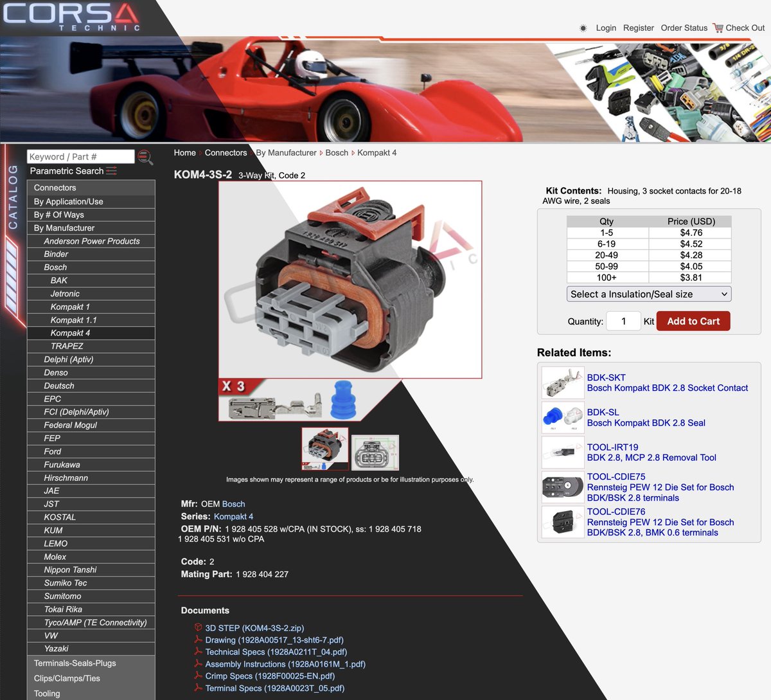Open the Parametric Search filter icon
The width and height of the screenshot is (771, 700).
pos(111,171)
